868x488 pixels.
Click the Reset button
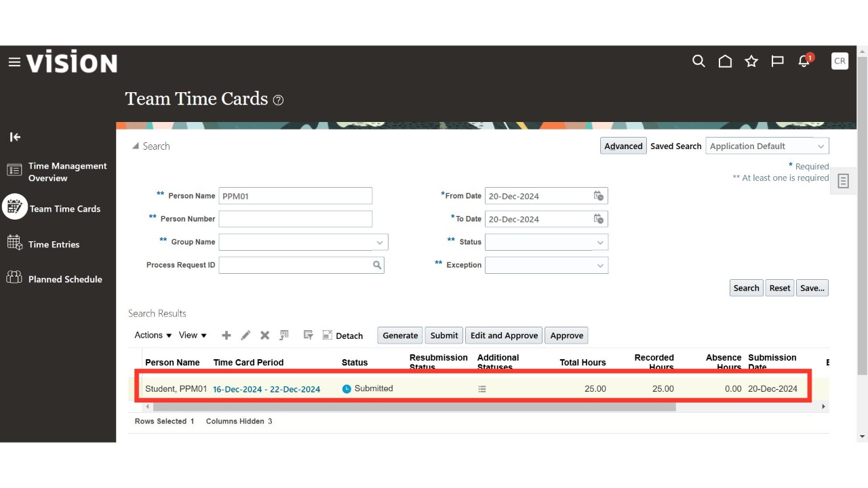click(780, 288)
